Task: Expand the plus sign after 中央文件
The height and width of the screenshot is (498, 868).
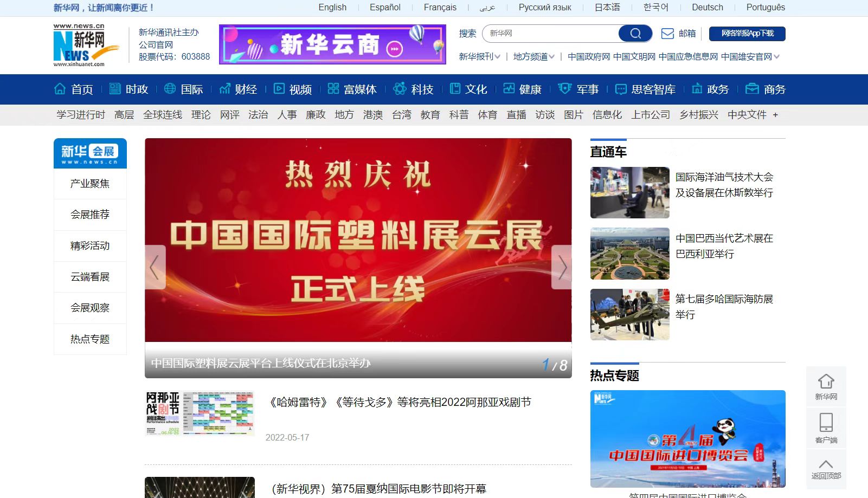Action: click(x=775, y=115)
